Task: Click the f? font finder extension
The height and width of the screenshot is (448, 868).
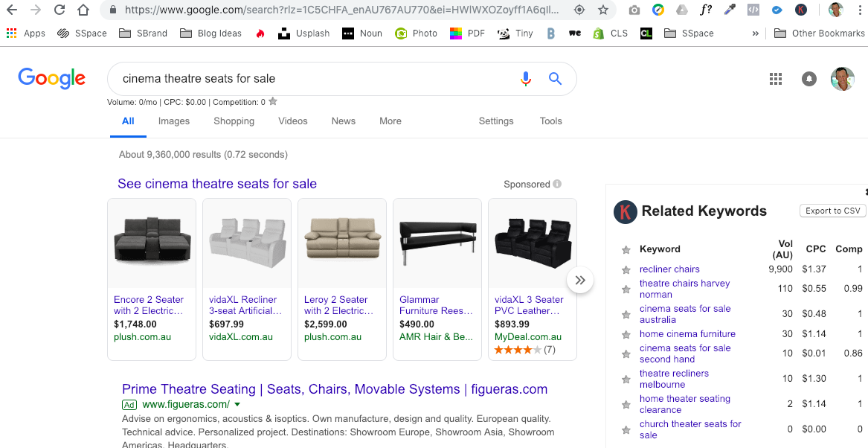Action: pyautogui.click(x=705, y=10)
